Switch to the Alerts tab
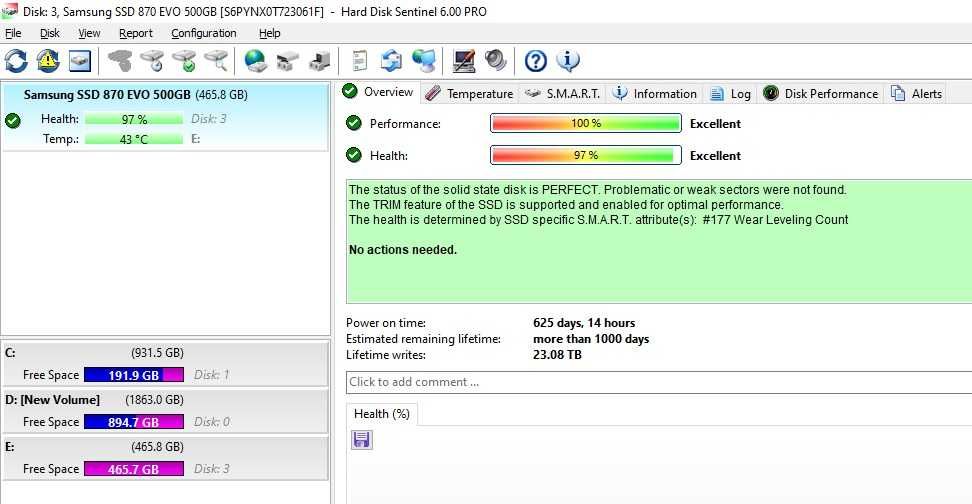 click(x=916, y=94)
